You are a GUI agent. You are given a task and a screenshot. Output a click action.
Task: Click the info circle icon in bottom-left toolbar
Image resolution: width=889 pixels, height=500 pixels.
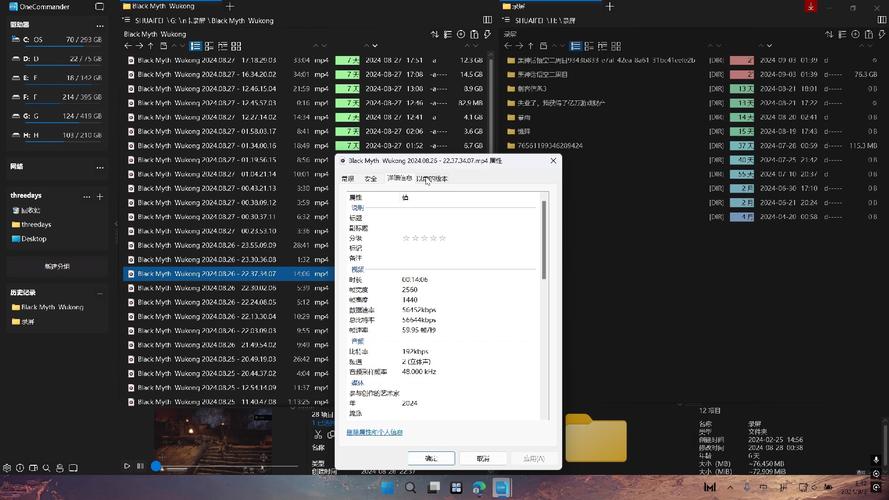click(x=20, y=468)
